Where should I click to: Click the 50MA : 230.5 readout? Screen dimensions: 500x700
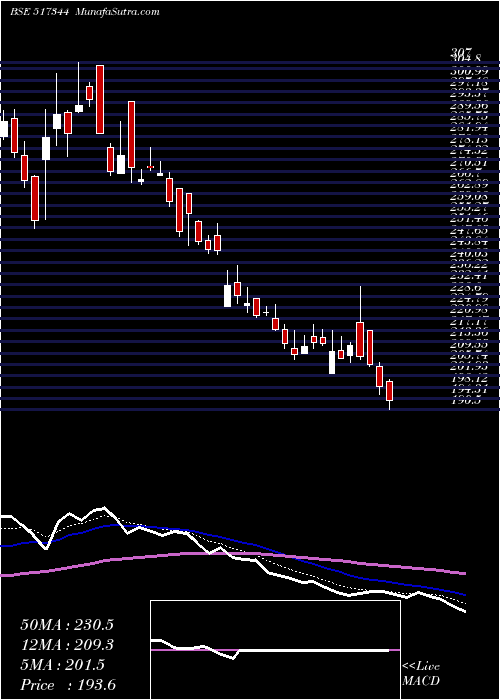coord(67,625)
